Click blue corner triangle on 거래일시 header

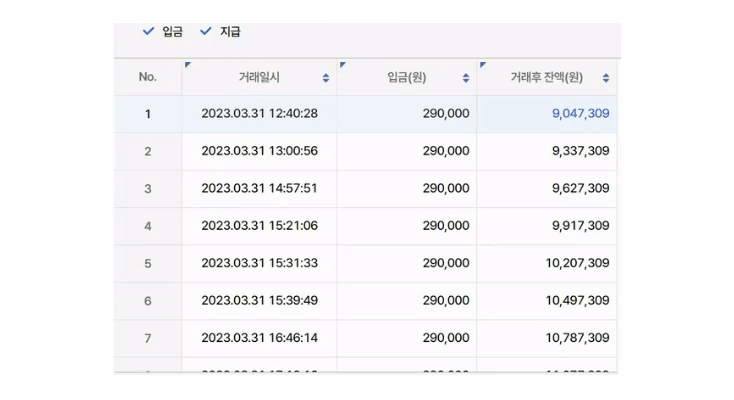187,65
